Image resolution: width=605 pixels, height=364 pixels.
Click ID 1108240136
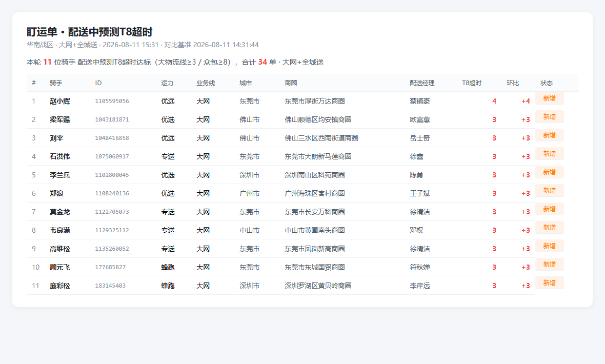(112, 193)
